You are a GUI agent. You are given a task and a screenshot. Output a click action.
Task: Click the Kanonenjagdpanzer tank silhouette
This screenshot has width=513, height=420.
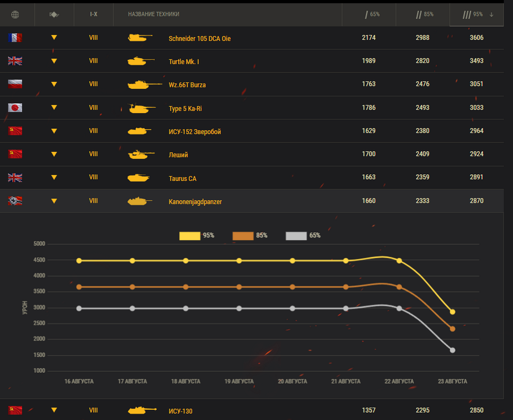click(139, 201)
